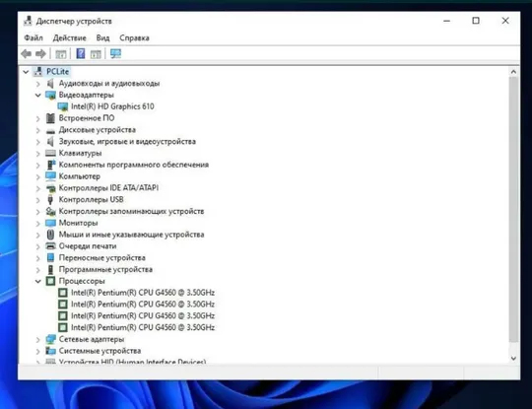The image size is (532, 409).
Task: Click the Видеоадаптеры display adapter icon
Action: pos(50,95)
